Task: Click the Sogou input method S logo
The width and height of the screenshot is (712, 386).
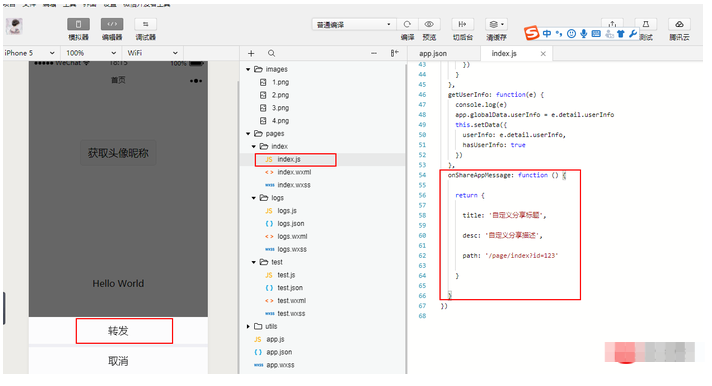Action: click(x=531, y=33)
